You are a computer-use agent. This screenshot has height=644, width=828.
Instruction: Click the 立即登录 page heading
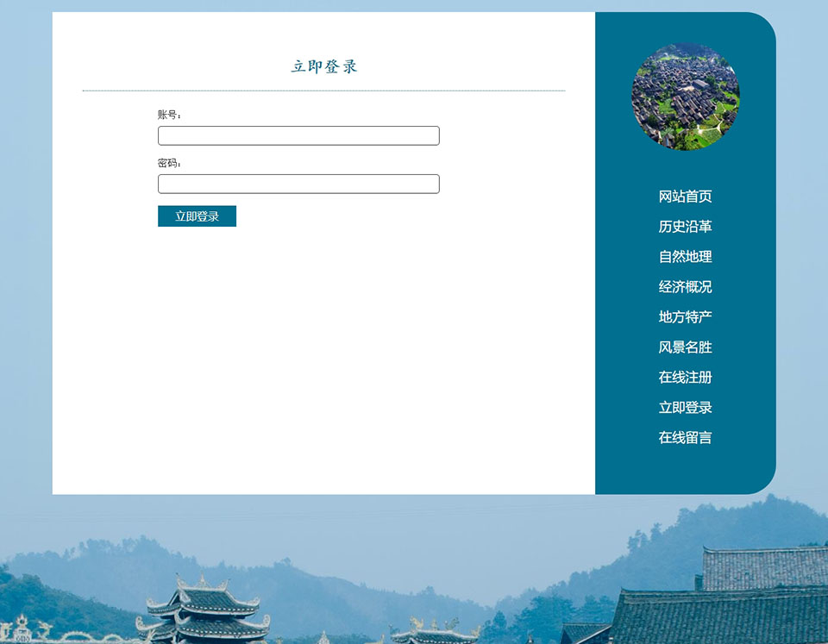(324, 66)
